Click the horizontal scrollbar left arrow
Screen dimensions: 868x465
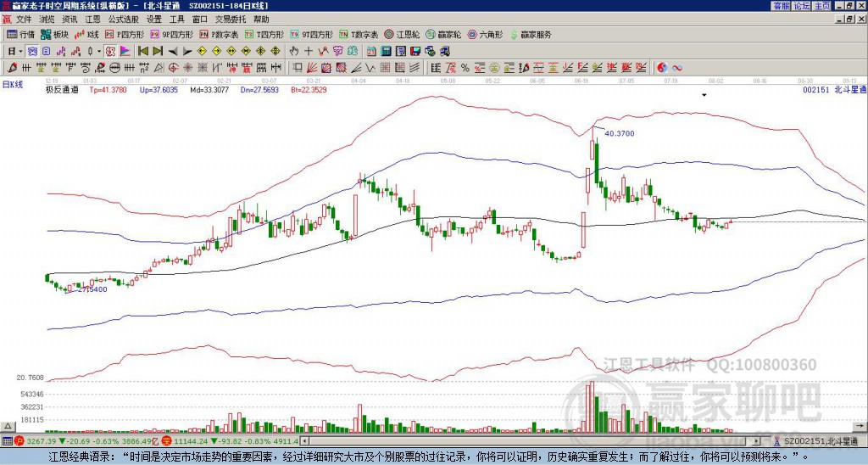pyautogui.click(x=304, y=441)
